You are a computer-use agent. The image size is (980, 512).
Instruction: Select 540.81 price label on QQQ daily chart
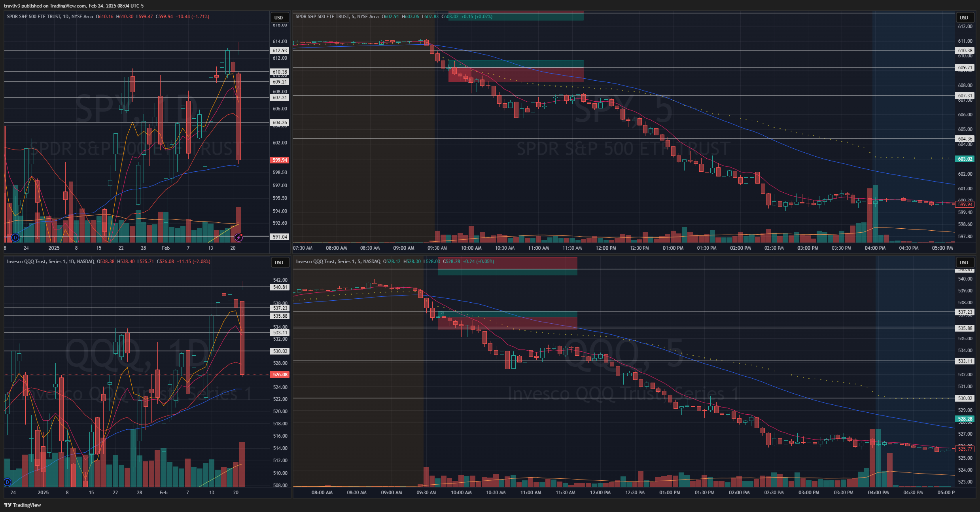tap(280, 287)
